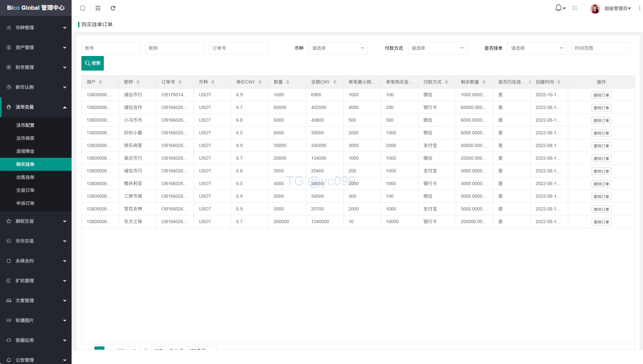
Task: Sort table by 数量 column arrows
Action: click(288, 82)
